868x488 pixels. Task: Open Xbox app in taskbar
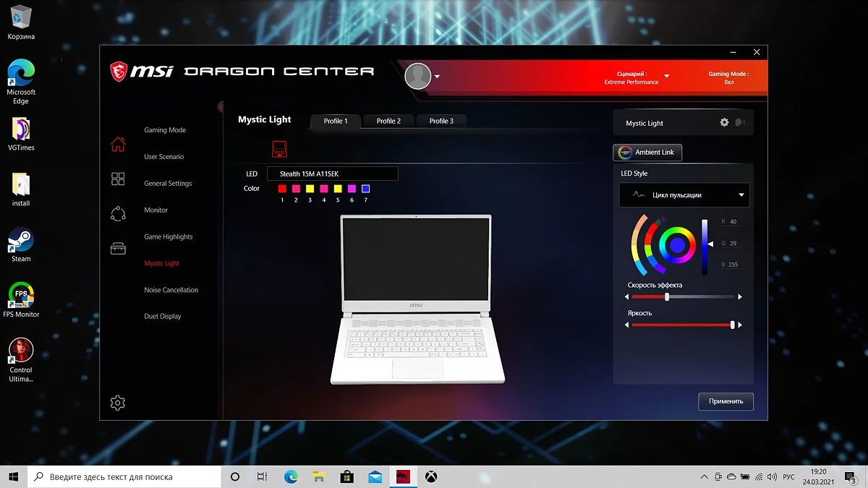[x=430, y=476]
